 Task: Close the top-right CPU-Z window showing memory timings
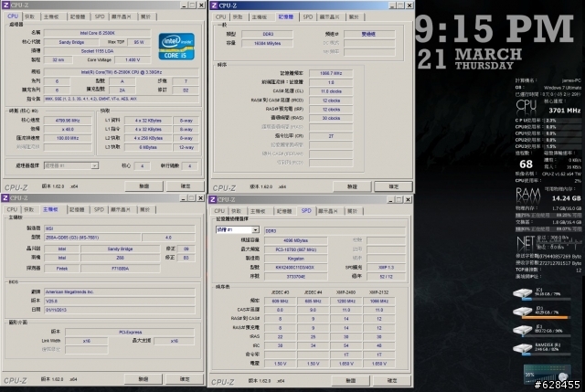point(409,5)
